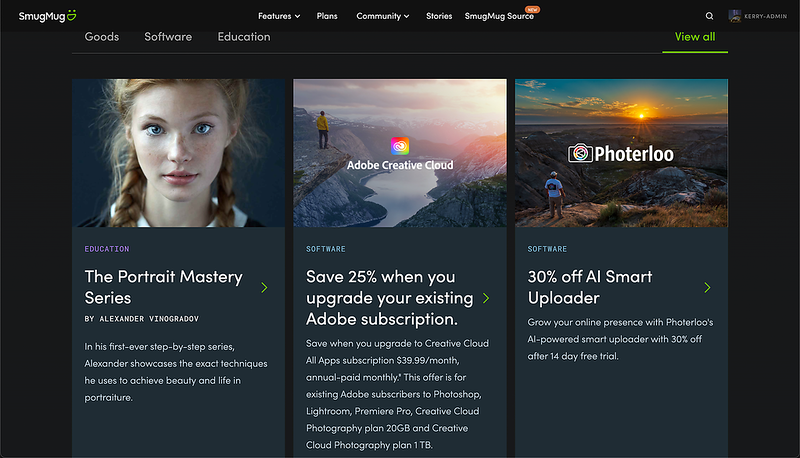
Task: Click the Alexander step-by-step series description
Action: 176,372
